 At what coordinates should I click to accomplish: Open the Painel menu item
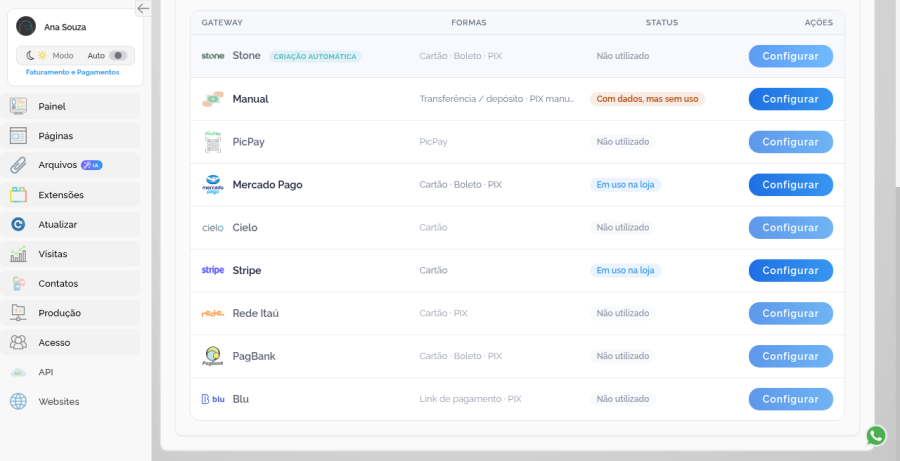click(x=70, y=106)
